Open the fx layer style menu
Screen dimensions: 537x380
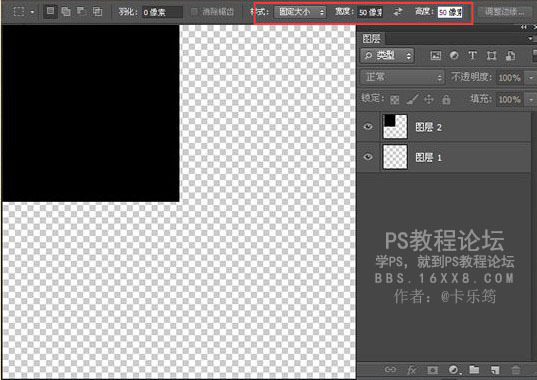(x=411, y=370)
